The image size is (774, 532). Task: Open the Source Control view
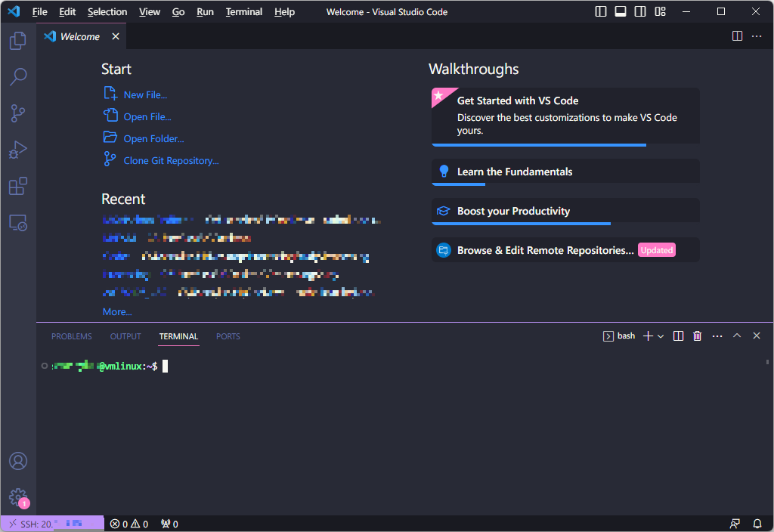pyautogui.click(x=18, y=113)
